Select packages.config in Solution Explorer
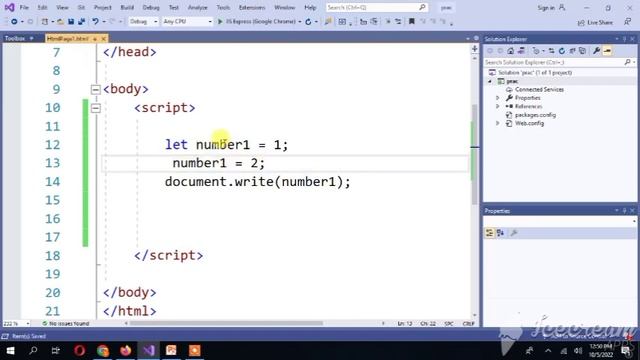 tap(535, 115)
